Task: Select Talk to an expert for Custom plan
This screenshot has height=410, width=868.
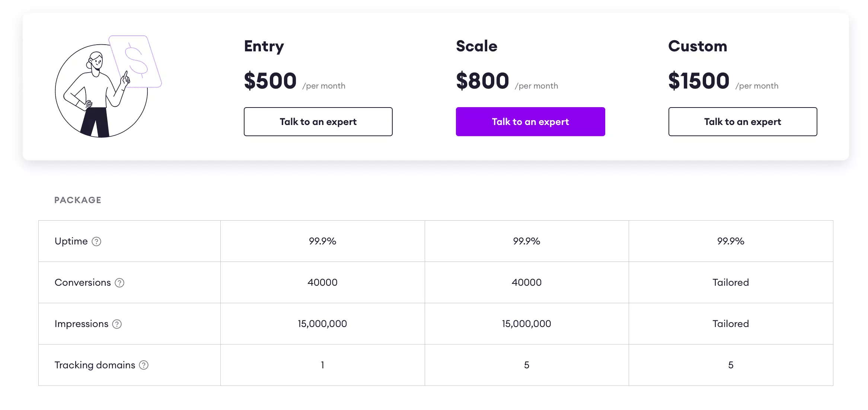Action: 743,122
